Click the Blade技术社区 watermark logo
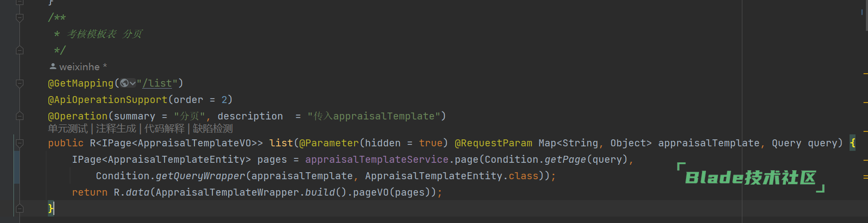The height and width of the screenshot is (223, 868). point(750,178)
